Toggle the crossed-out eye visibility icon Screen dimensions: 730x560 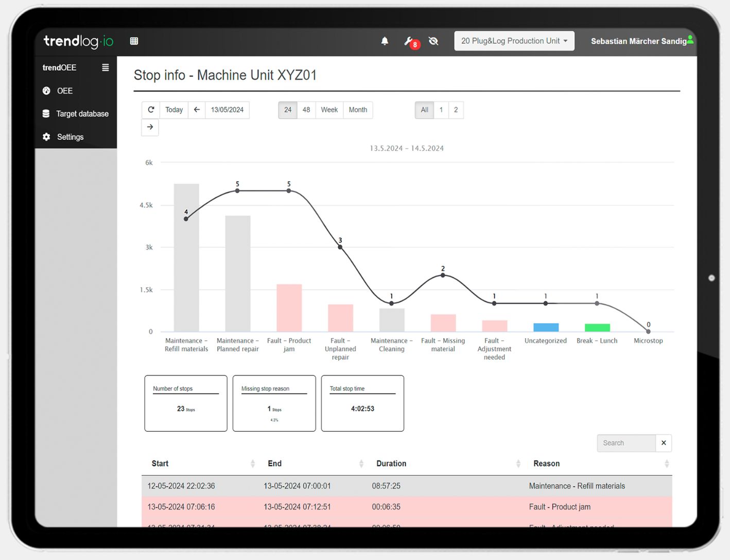point(433,41)
